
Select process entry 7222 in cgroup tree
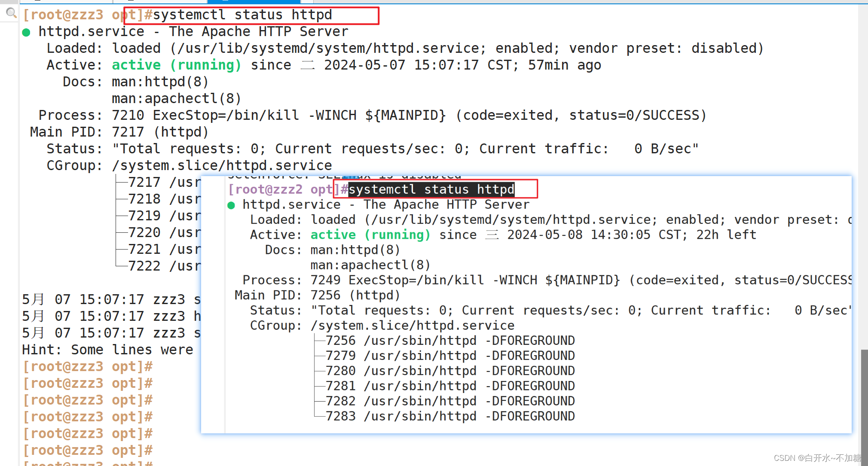click(x=163, y=266)
